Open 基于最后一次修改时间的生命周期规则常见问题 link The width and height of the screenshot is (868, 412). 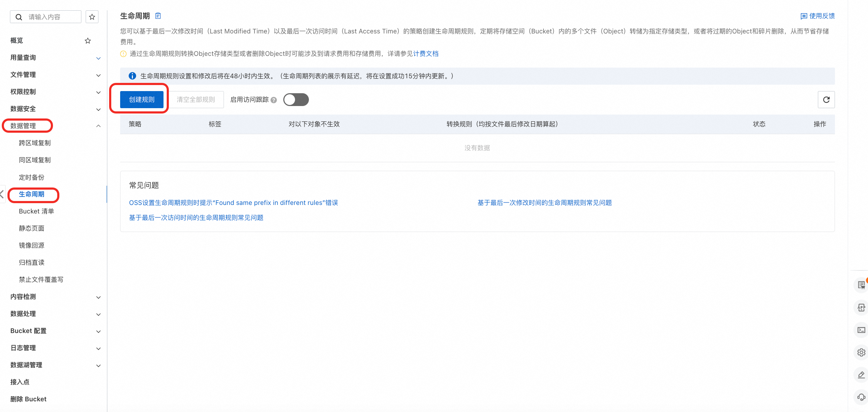[x=545, y=203]
